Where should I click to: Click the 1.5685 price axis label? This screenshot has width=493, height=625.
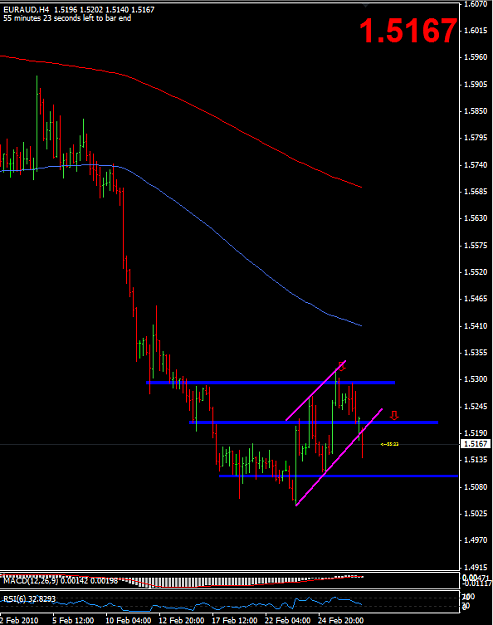point(475,192)
